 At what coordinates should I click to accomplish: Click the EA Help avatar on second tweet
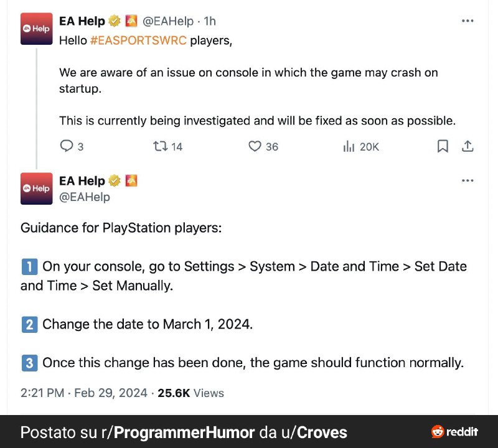(x=37, y=189)
